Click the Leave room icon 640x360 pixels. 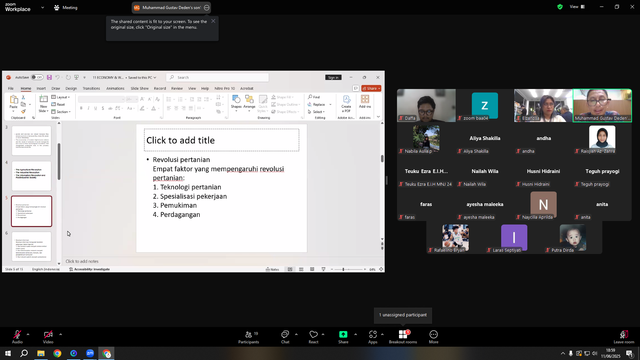[624, 334]
